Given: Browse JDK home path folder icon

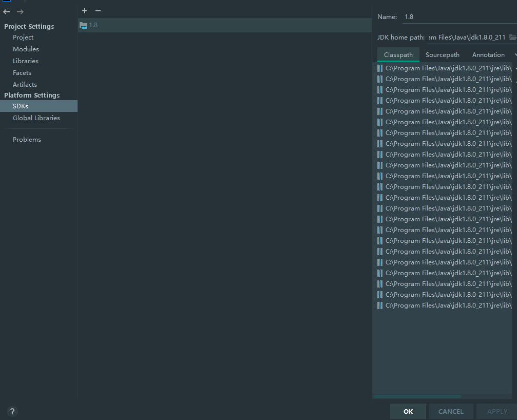Looking at the screenshot, I should 513,37.
